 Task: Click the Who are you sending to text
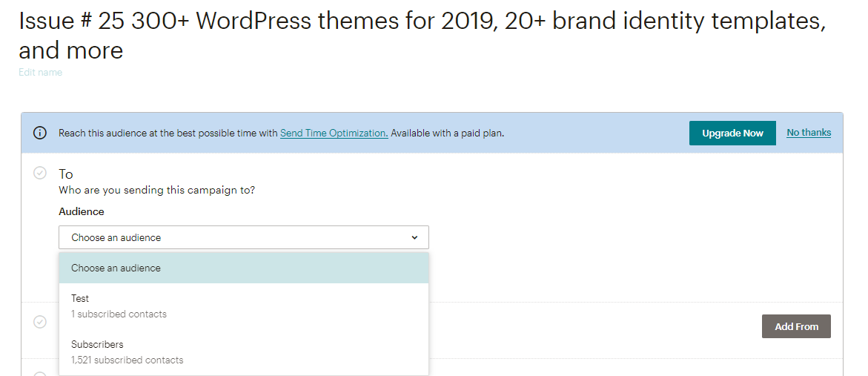point(156,190)
